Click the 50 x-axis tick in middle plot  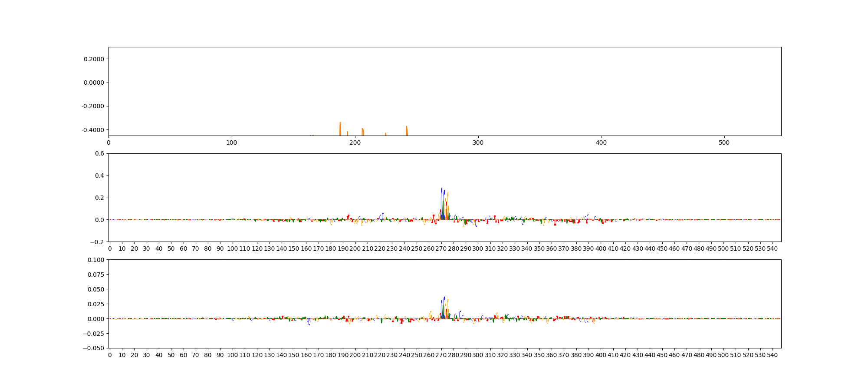point(171,249)
